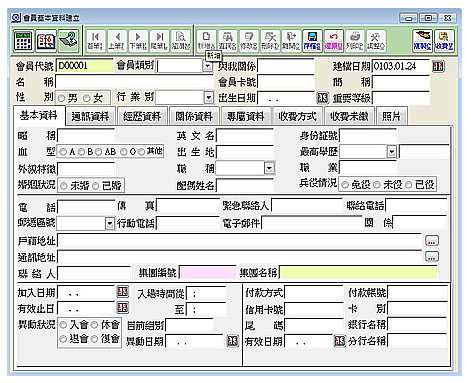Viewport: 471px width, 383px height.
Task: Switch to the 關係資料 tab
Action: (194, 116)
